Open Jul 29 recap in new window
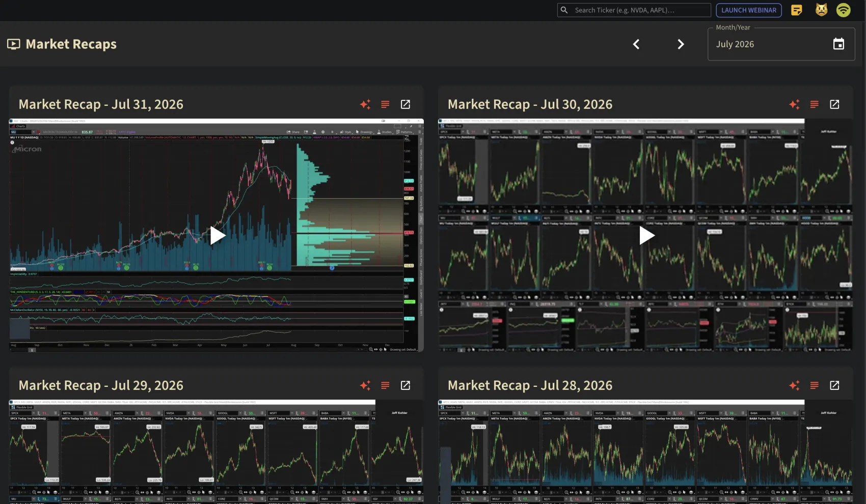The height and width of the screenshot is (504, 866). (x=405, y=385)
